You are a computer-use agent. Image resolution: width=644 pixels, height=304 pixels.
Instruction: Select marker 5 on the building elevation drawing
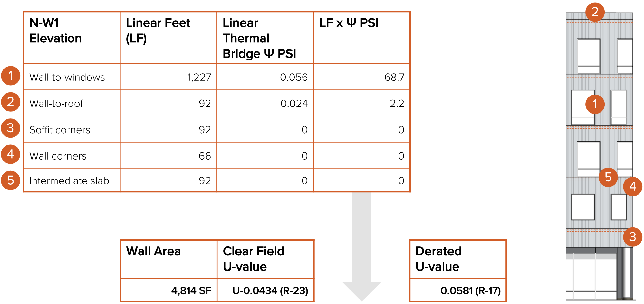pyautogui.click(x=608, y=177)
